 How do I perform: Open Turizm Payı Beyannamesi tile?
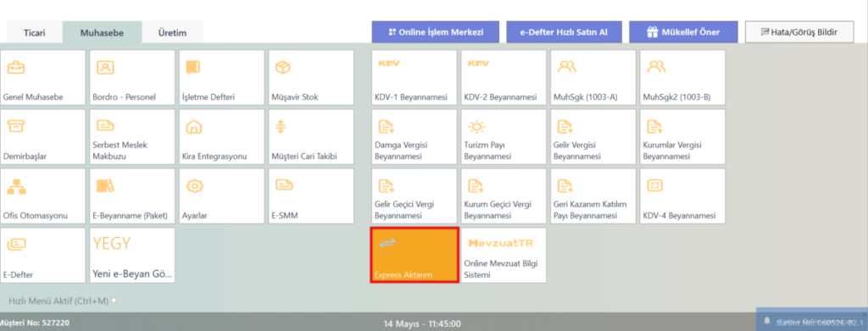pos(504,137)
